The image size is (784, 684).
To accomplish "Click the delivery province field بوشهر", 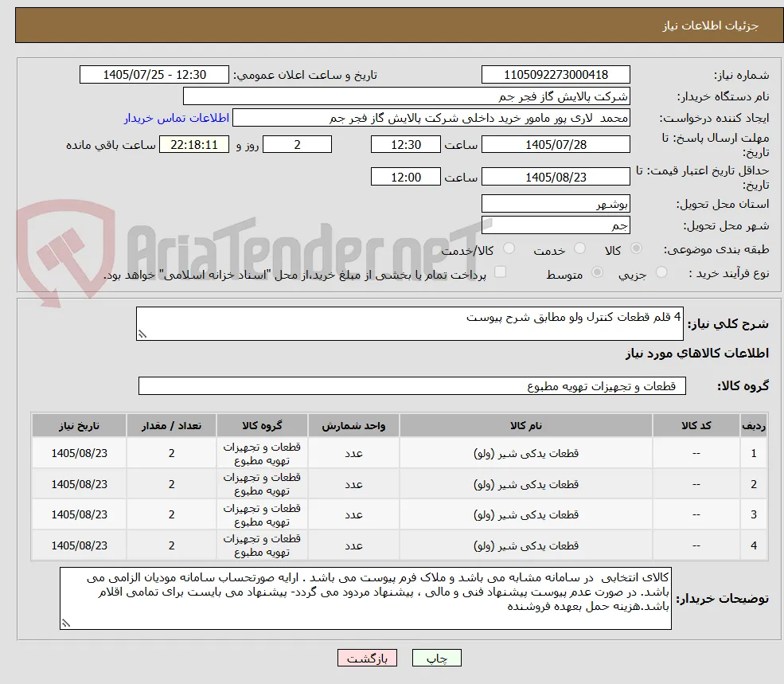I will (556, 204).
